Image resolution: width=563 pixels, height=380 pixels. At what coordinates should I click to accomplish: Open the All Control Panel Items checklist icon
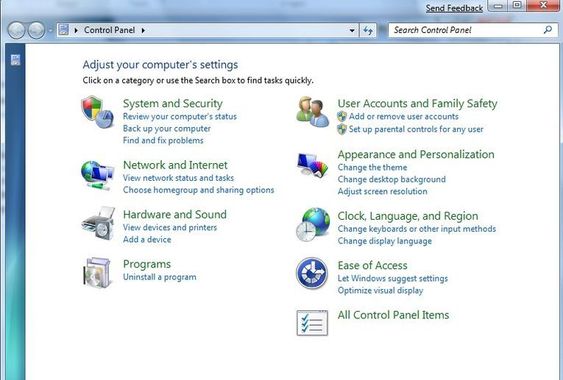click(312, 323)
